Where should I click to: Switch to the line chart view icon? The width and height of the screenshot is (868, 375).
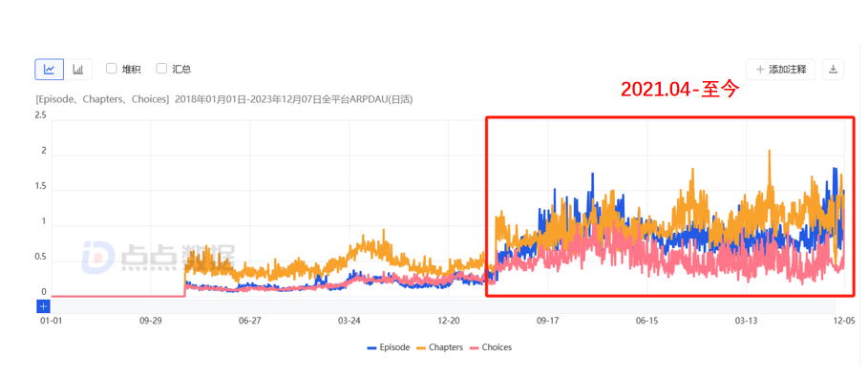[50, 69]
